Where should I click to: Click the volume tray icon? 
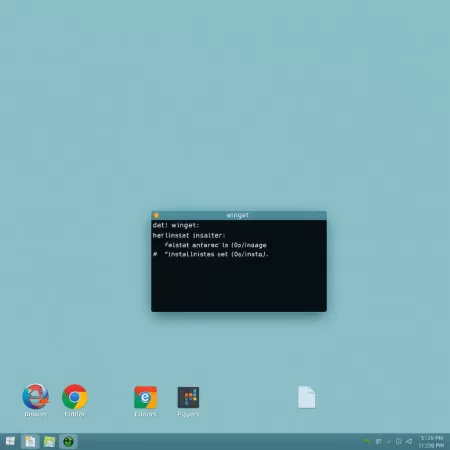409,441
